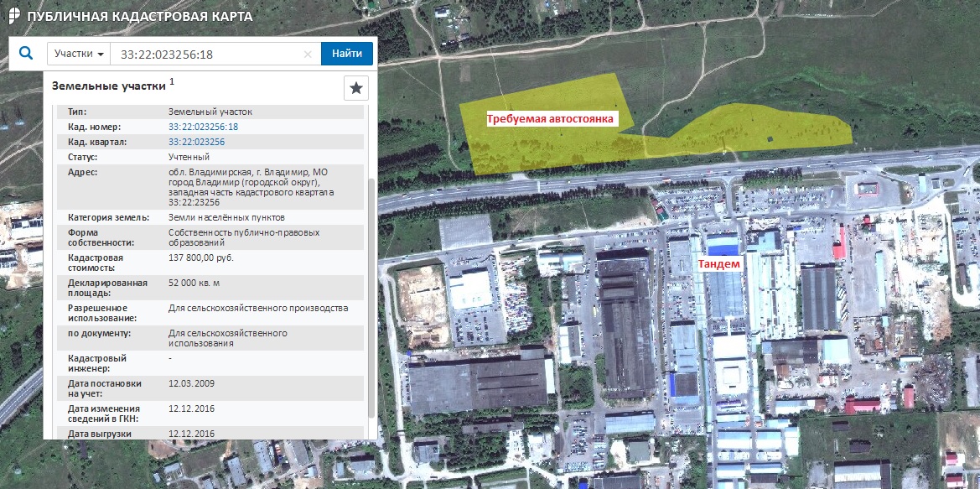Open cadastral number link 33:22:023256:18
The image size is (980, 489).
203,127
